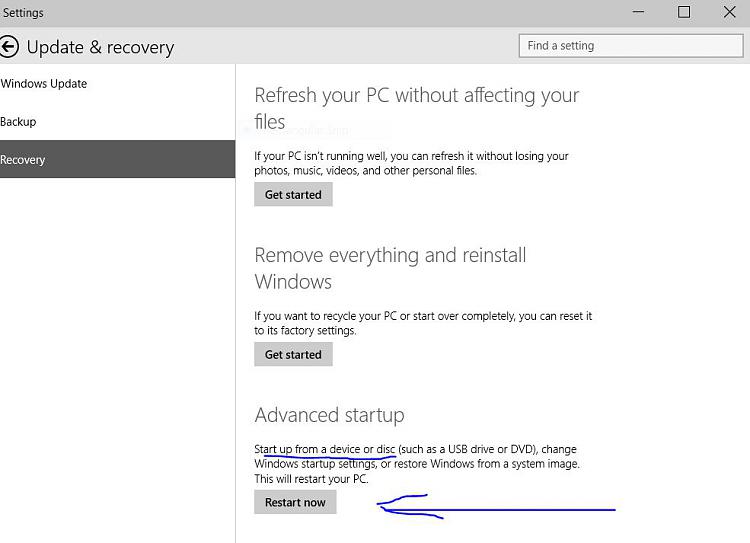The image size is (750, 543).
Task: Click the 'This will restart your PC' text
Action: click(x=311, y=478)
